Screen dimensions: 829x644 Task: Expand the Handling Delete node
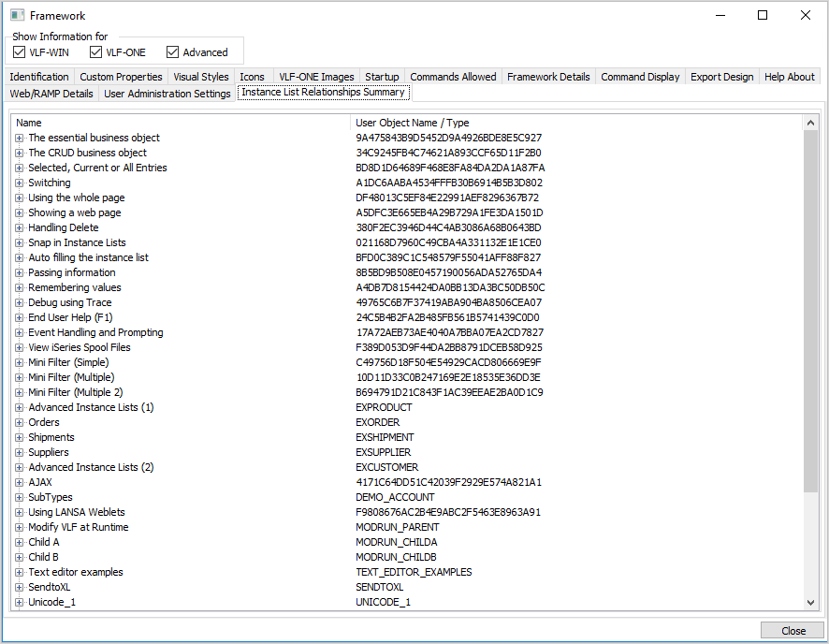pyautogui.click(x=20, y=227)
